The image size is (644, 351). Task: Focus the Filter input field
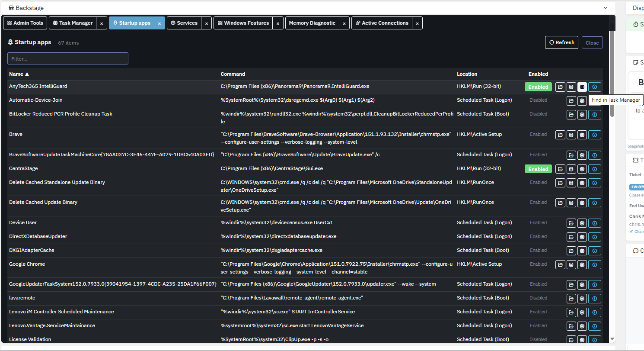68,58
